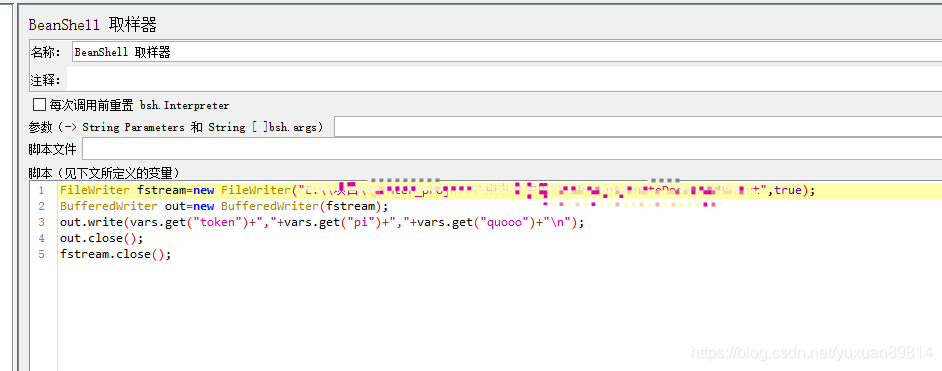Click the 脚本（见下文所定义的变量）label
The width and height of the screenshot is (942, 371).
104,173
